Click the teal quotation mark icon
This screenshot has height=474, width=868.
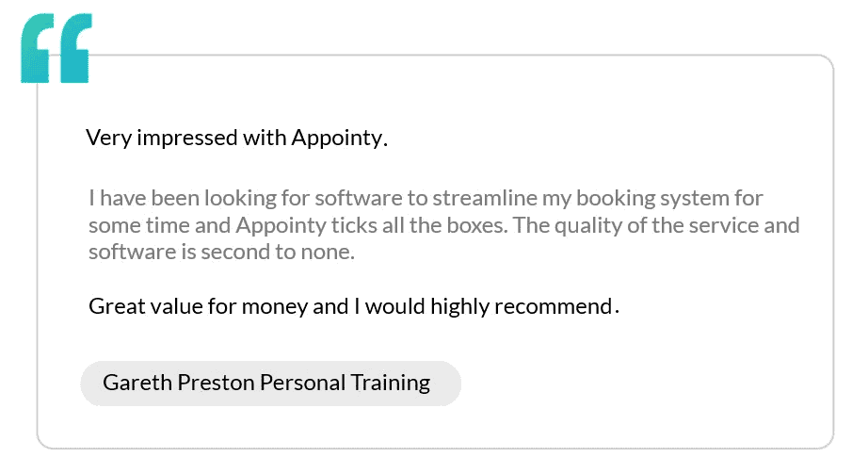click(x=56, y=48)
